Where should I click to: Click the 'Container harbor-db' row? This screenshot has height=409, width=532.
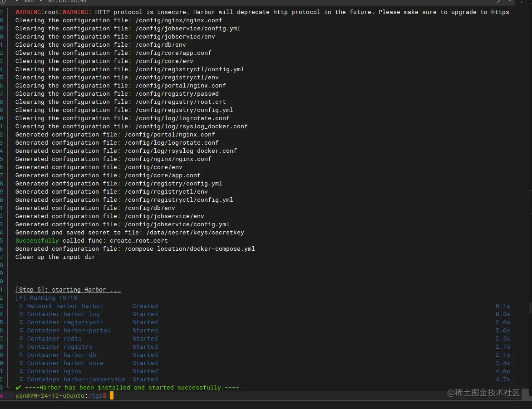click(x=264, y=355)
